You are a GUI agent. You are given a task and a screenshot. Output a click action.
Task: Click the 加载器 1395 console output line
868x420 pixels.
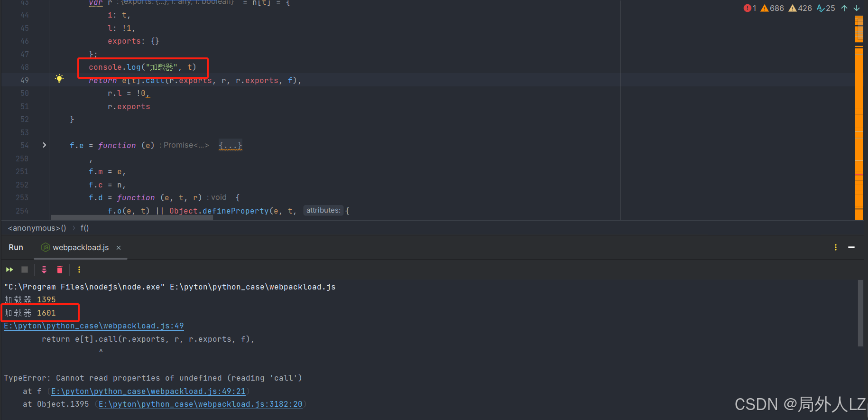[30, 300]
